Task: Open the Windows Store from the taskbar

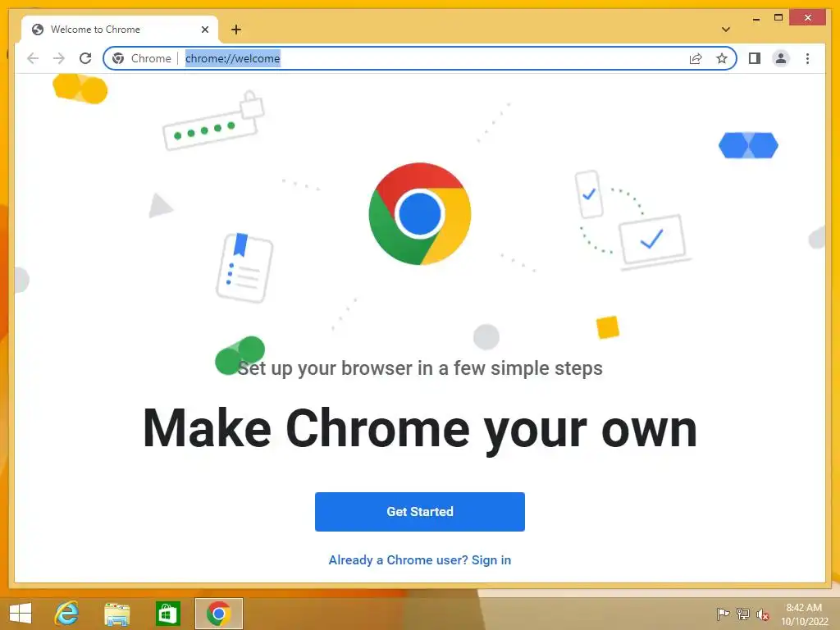Action: tap(167, 614)
